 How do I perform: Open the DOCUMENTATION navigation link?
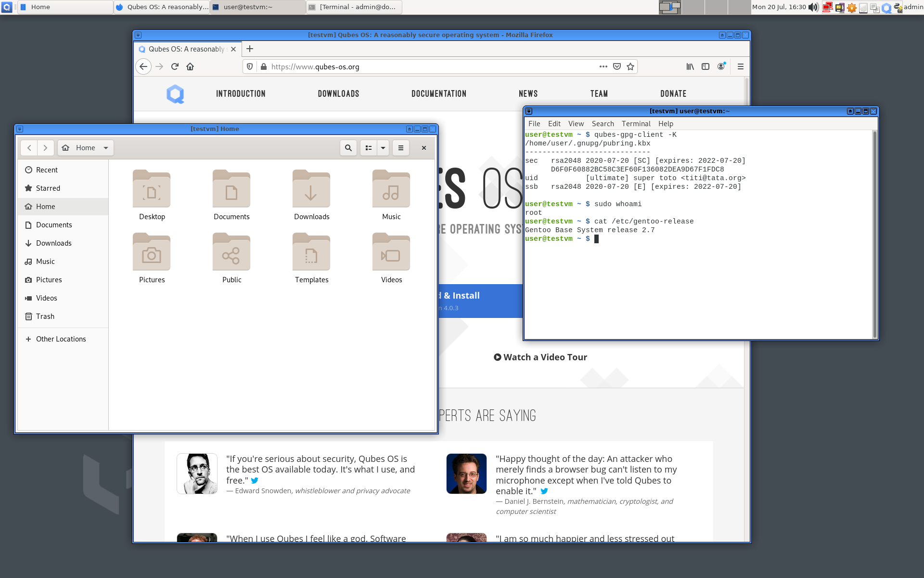coord(438,93)
